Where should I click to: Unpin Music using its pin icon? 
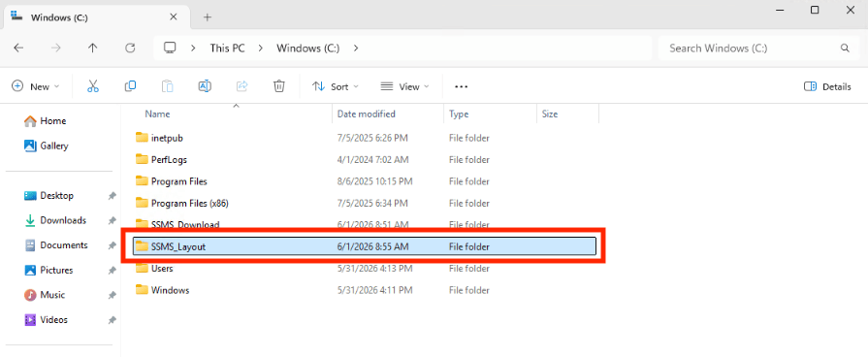pyautogui.click(x=112, y=296)
